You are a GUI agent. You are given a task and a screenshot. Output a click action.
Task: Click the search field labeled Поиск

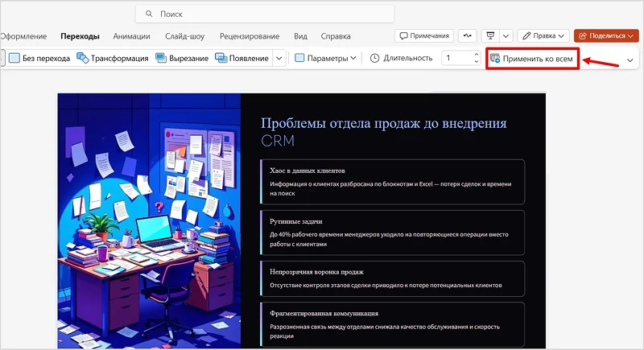coord(265,14)
